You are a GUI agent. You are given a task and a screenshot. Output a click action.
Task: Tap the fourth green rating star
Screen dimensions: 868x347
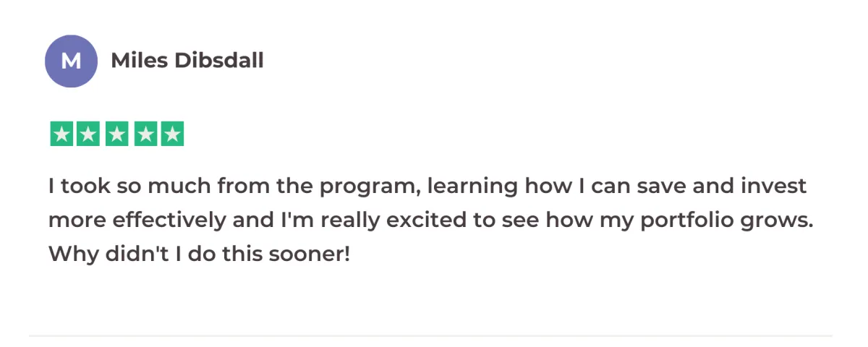pyautogui.click(x=145, y=134)
